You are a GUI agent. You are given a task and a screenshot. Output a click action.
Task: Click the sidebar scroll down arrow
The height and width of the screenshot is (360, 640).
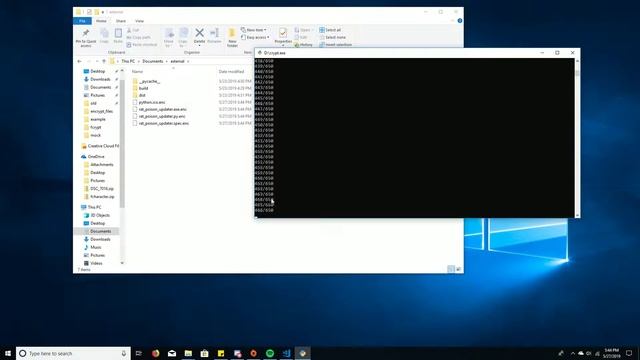coord(122,263)
